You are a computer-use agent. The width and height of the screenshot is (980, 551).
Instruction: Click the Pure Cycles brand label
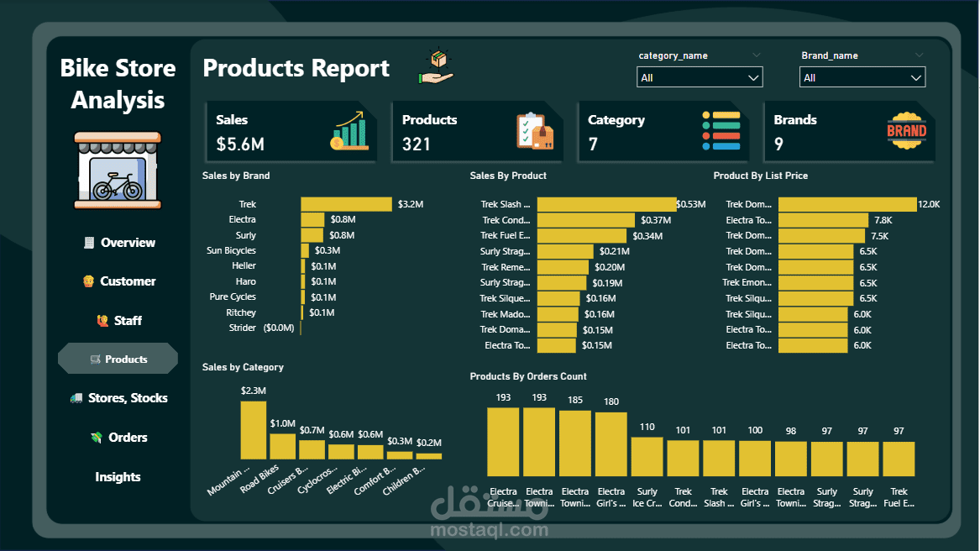[x=233, y=296]
